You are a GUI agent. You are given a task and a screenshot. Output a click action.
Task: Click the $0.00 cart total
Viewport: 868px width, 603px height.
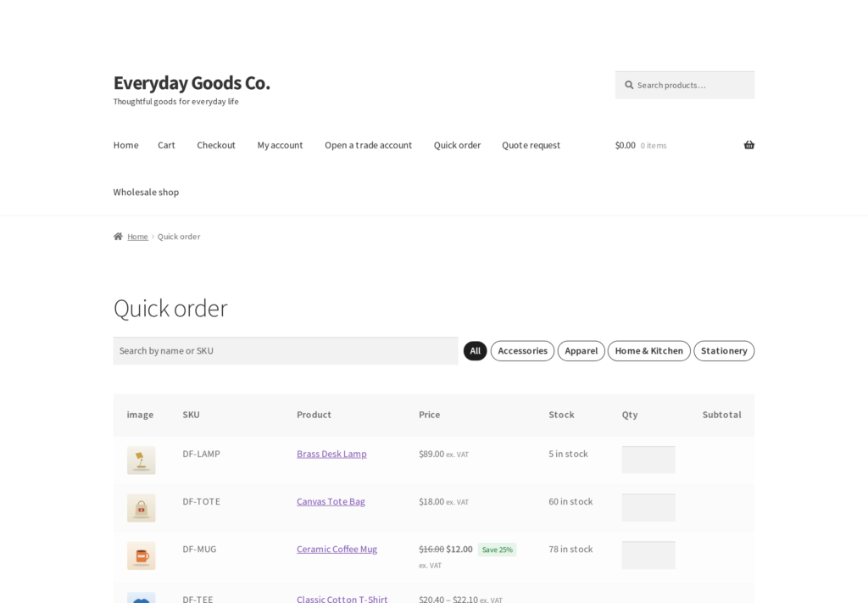coord(625,145)
